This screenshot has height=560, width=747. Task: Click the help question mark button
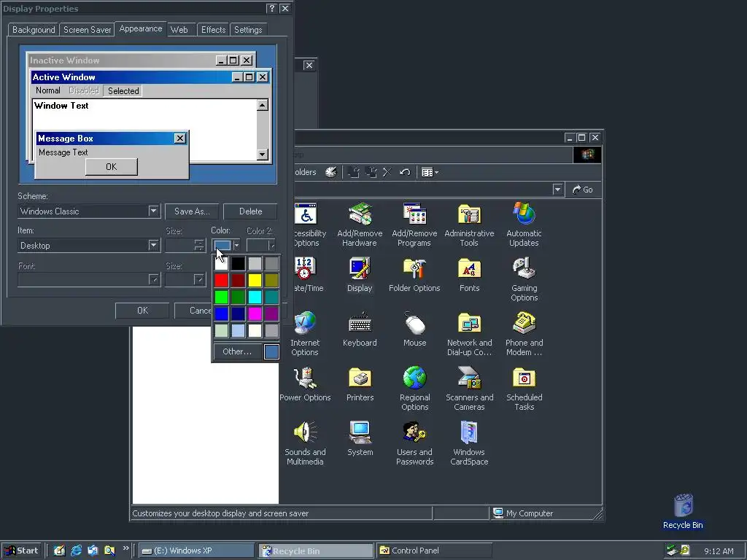[x=271, y=8]
